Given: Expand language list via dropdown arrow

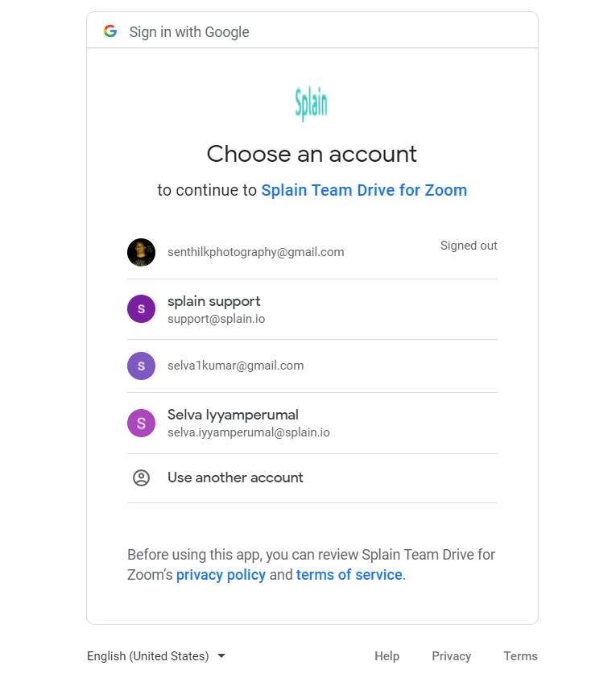Looking at the screenshot, I should click(x=221, y=656).
